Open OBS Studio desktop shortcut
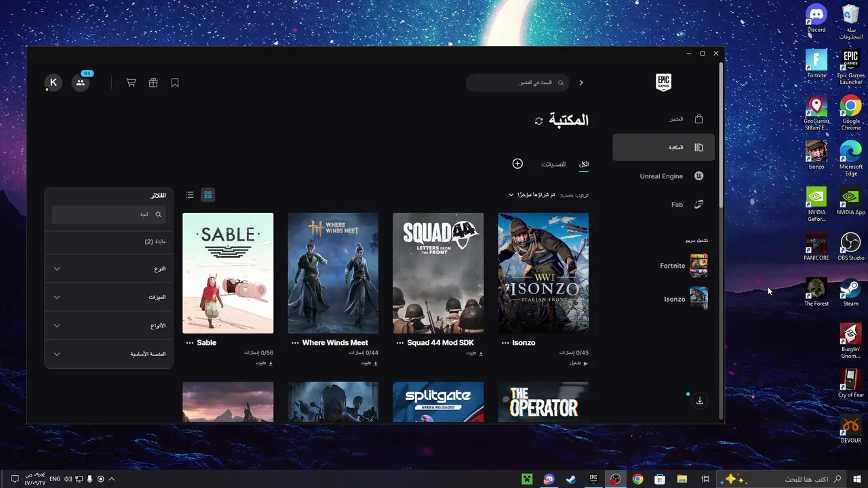This screenshot has width=868, height=488. 850,247
